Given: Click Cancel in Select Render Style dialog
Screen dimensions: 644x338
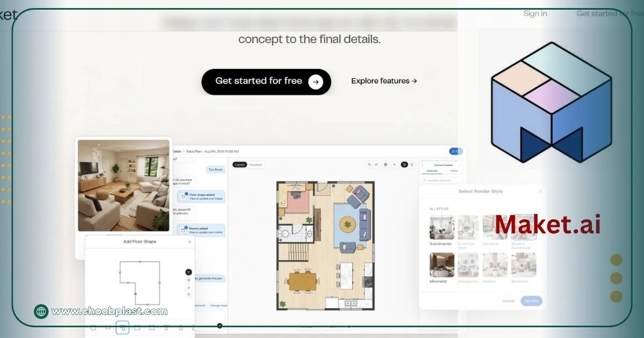Looking at the screenshot, I should (x=508, y=301).
